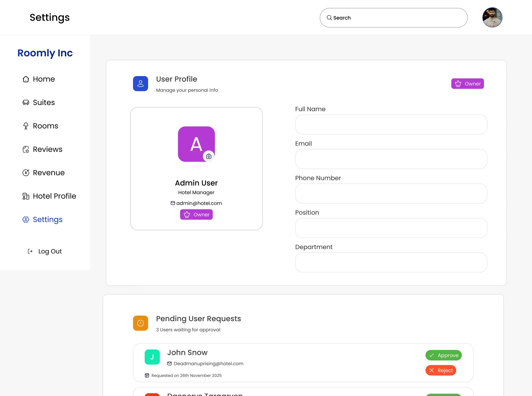The width and height of the screenshot is (532, 396).
Task: Open Hotel Profile menu item
Action: [49, 196]
